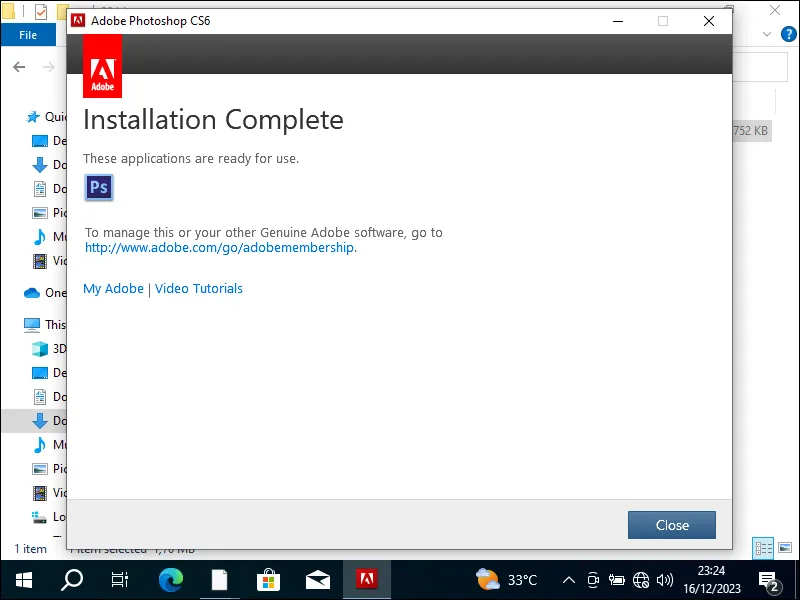800x600 pixels.
Task: Toggle details view in Explorer status bar
Action: click(764, 548)
